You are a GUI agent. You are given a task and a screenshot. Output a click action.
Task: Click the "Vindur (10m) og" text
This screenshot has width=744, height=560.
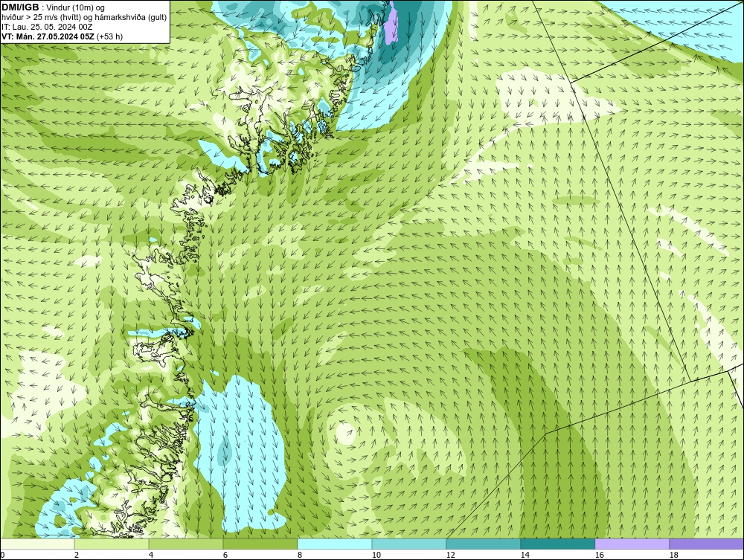(x=75, y=7)
